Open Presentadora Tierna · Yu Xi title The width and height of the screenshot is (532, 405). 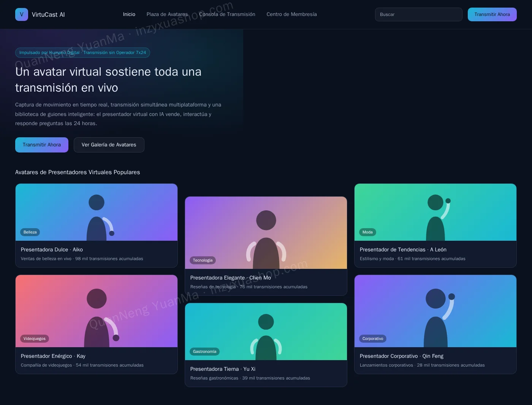pyautogui.click(x=223, y=369)
